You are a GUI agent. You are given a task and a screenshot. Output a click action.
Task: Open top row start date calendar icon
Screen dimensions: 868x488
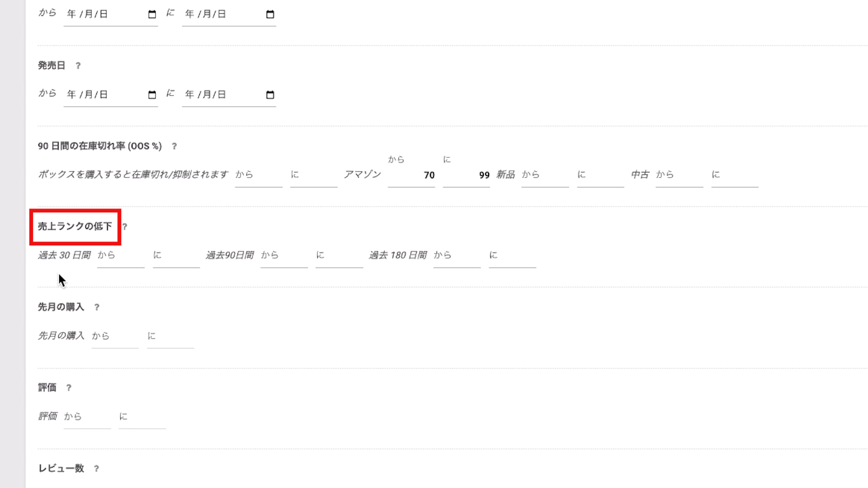click(x=152, y=14)
